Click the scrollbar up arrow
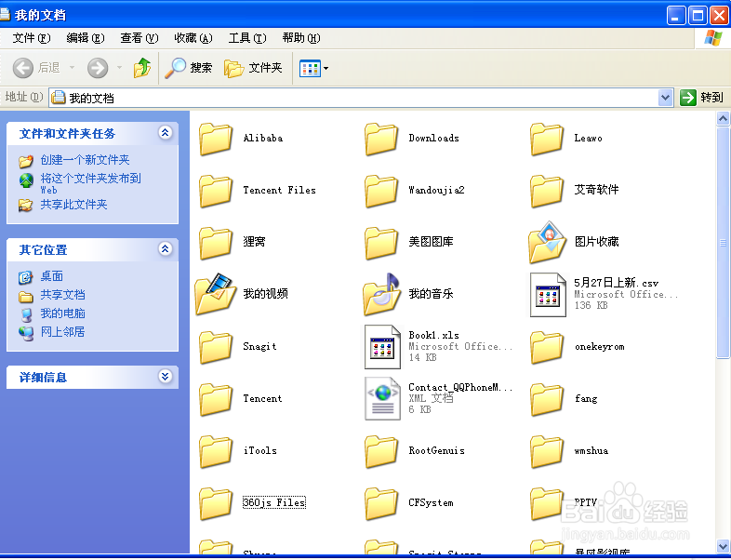The height and width of the screenshot is (560, 731). (723, 119)
